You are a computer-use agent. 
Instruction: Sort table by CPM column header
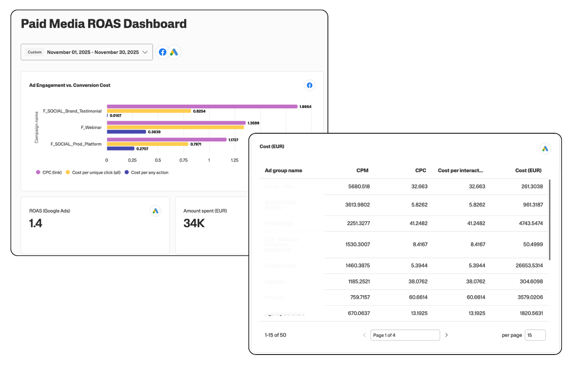tap(362, 171)
